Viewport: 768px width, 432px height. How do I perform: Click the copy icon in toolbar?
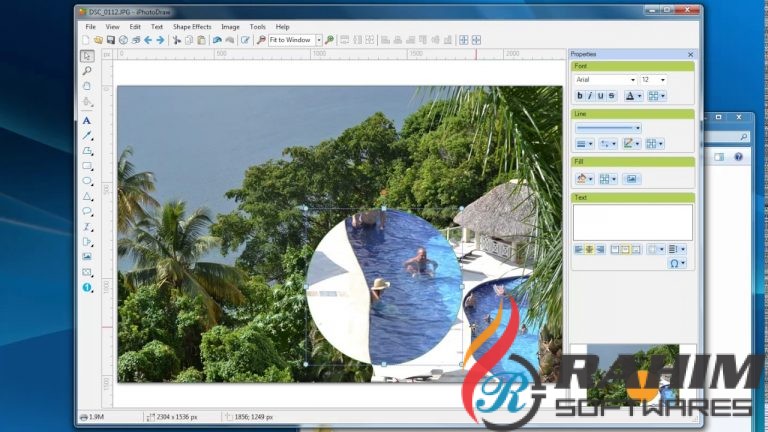189,40
